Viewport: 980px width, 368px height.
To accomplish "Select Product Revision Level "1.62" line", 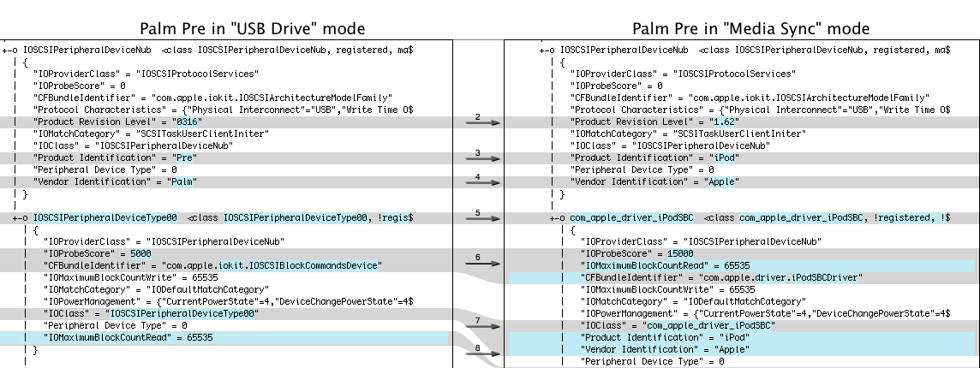I will point(655,122).
